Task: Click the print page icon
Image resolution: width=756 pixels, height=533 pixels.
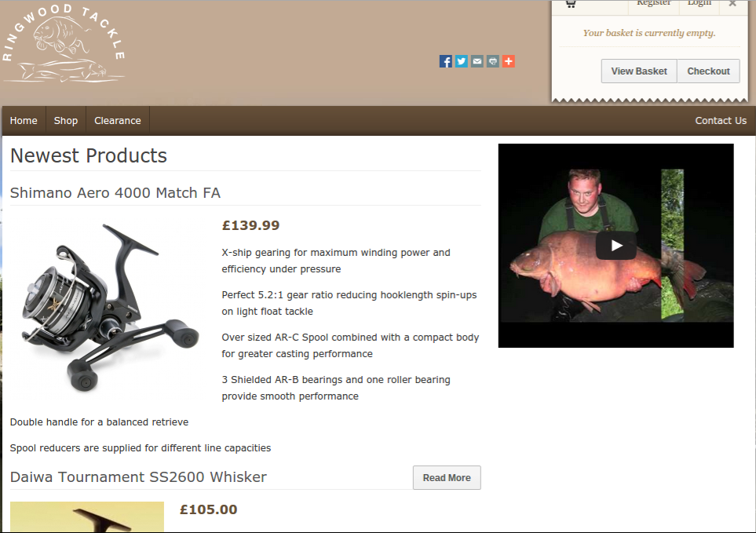Action: click(x=493, y=61)
